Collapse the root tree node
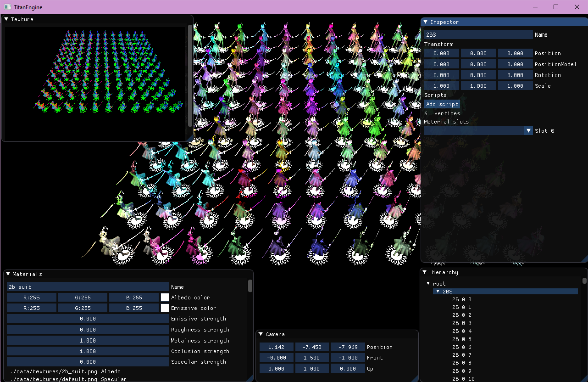 point(428,284)
